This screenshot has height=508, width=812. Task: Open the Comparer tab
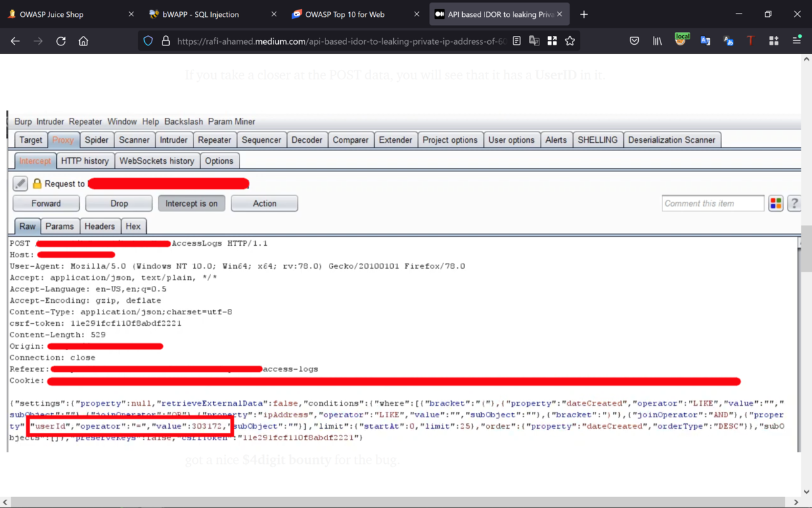(351, 140)
